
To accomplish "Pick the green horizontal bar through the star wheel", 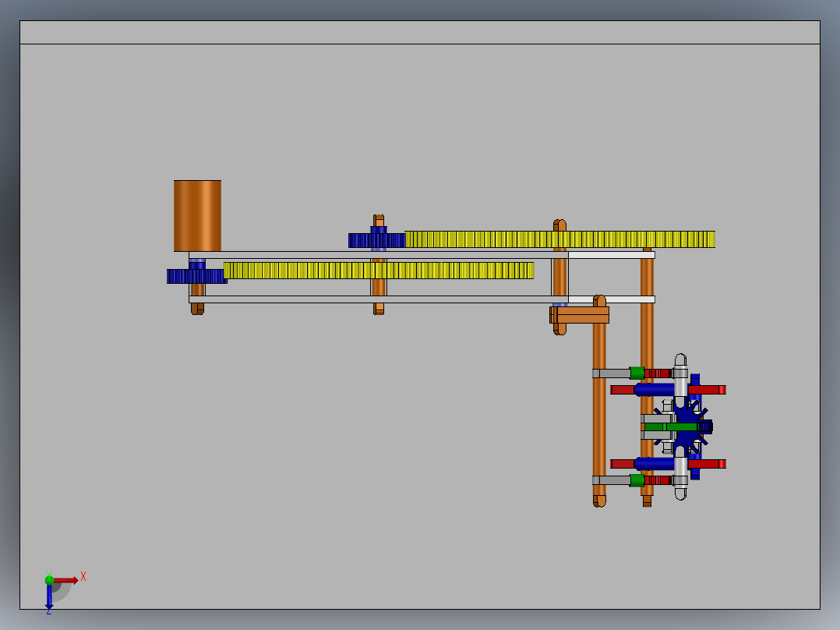I will [x=671, y=426].
